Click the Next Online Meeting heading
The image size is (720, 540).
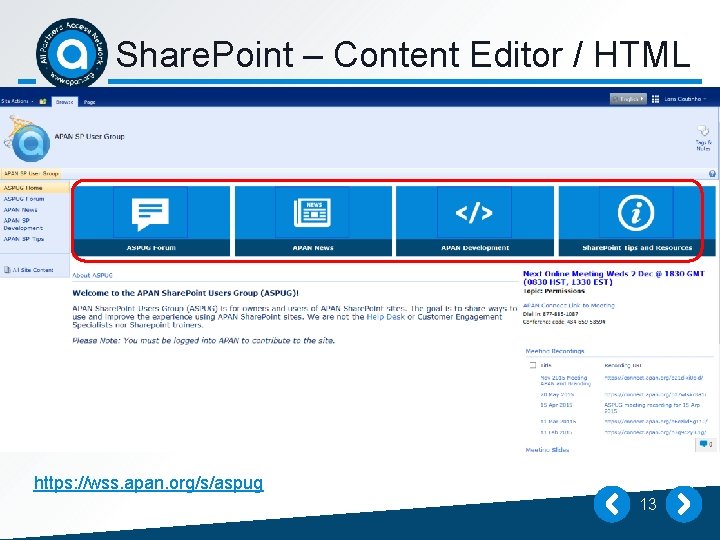(613, 278)
